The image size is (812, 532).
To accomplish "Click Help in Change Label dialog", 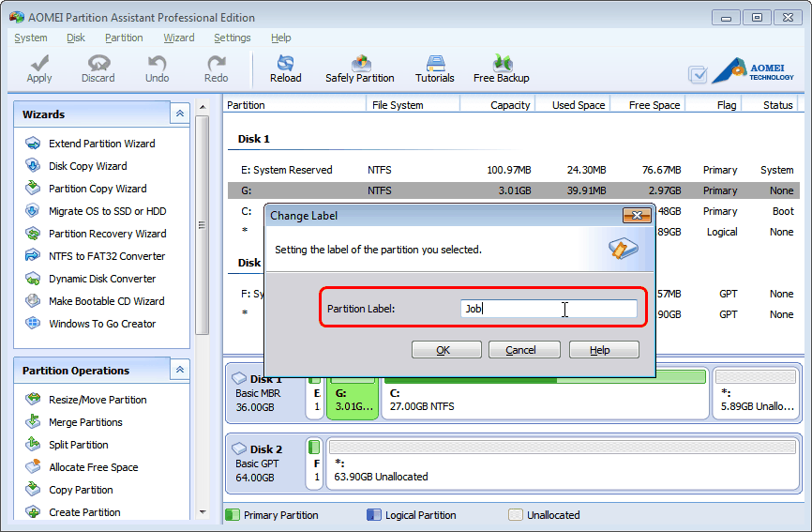I will tap(604, 350).
